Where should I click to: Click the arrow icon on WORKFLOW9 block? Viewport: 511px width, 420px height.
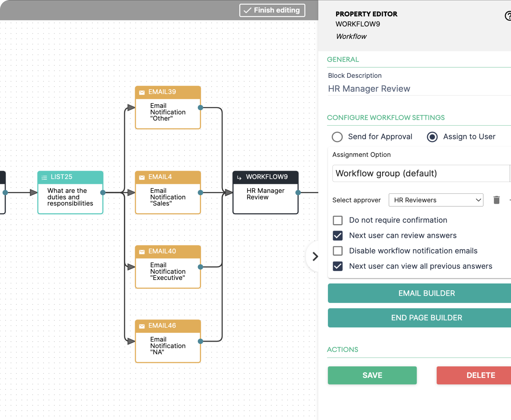[239, 178]
